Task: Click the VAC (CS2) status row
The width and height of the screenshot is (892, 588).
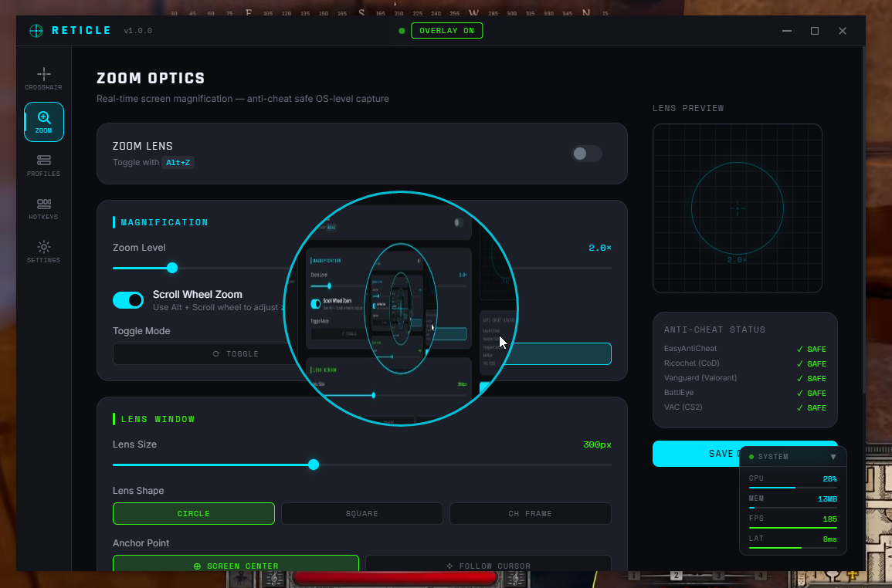Action: coord(744,407)
